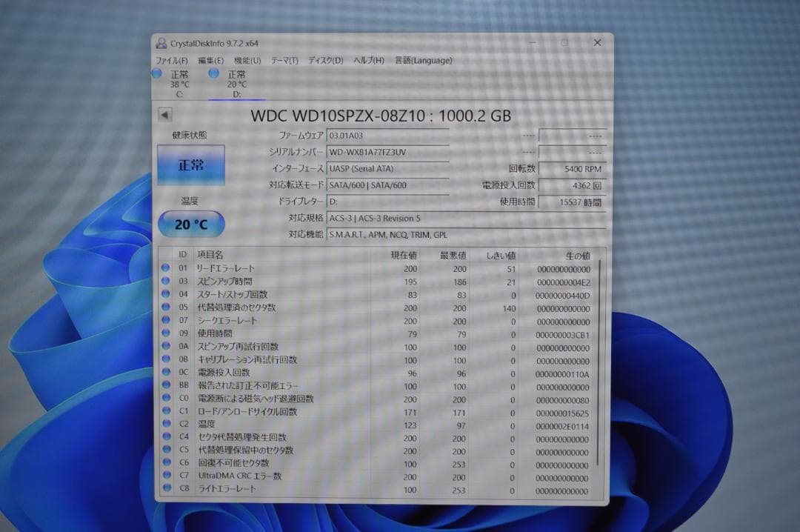The image size is (800, 532).
Task: Click the blue health circle above the C: drive
Action: [156, 73]
